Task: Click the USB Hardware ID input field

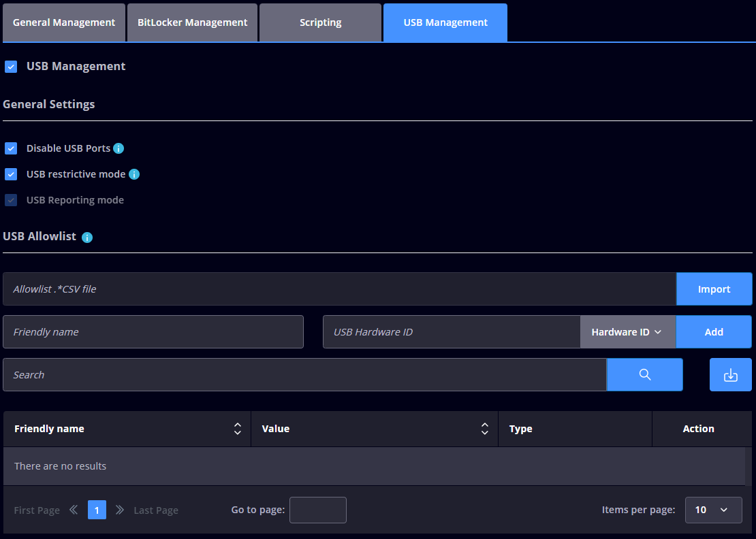Action: 452,332
